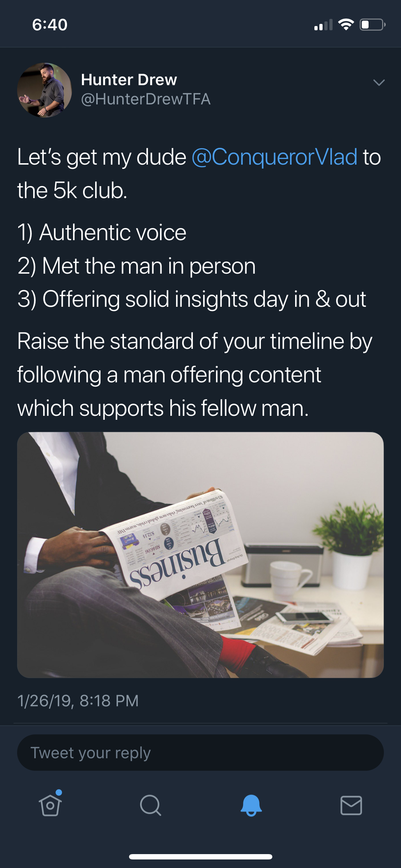Tap the battery indicator icon

pos(372,25)
